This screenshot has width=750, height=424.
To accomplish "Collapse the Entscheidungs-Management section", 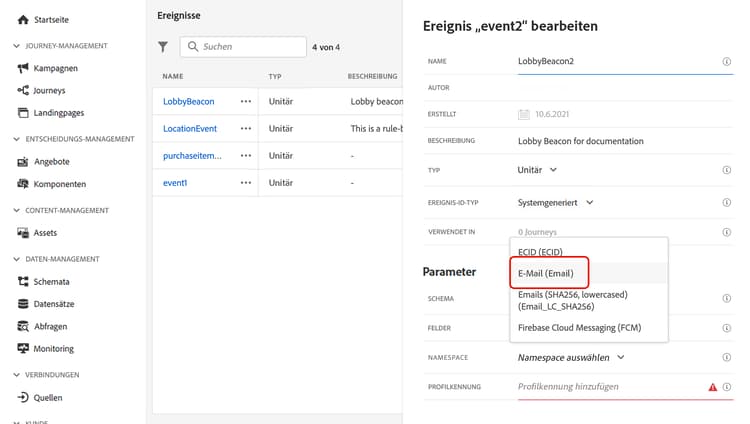I will [17, 139].
